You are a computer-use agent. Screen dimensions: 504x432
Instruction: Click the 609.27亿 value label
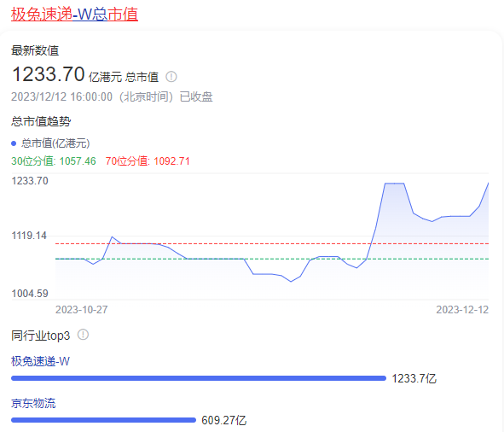click(224, 420)
